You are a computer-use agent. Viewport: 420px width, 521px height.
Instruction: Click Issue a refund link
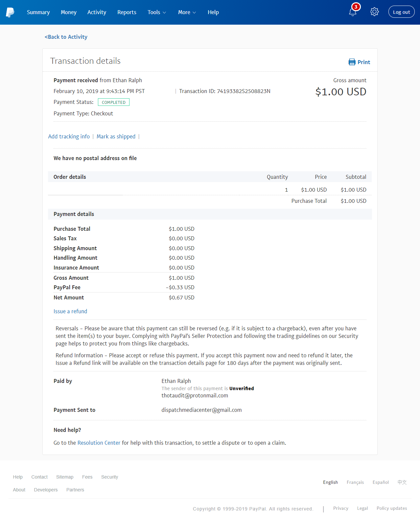coord(70,311)
